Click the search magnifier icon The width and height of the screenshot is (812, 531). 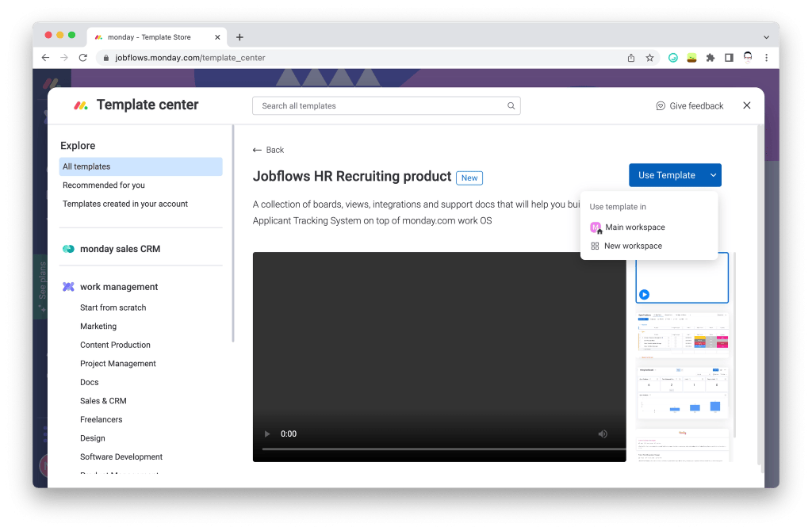(x=511, y=105)
